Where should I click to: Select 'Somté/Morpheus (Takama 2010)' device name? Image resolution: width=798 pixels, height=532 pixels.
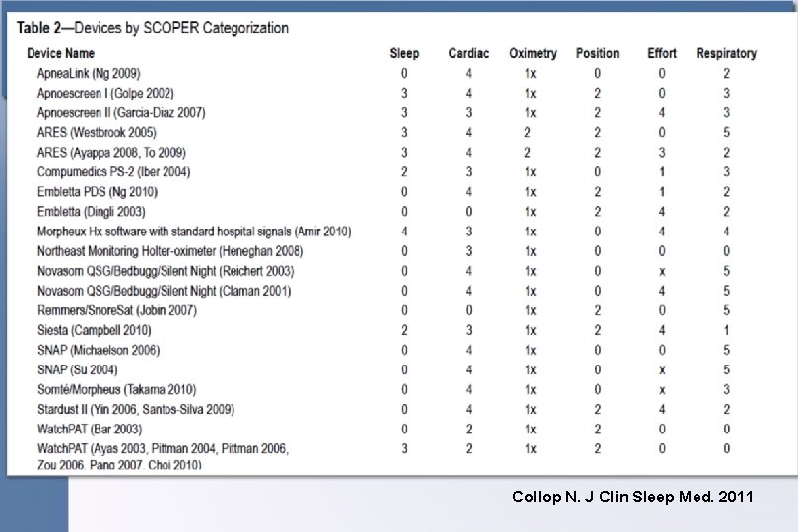[x=116, y=390]
